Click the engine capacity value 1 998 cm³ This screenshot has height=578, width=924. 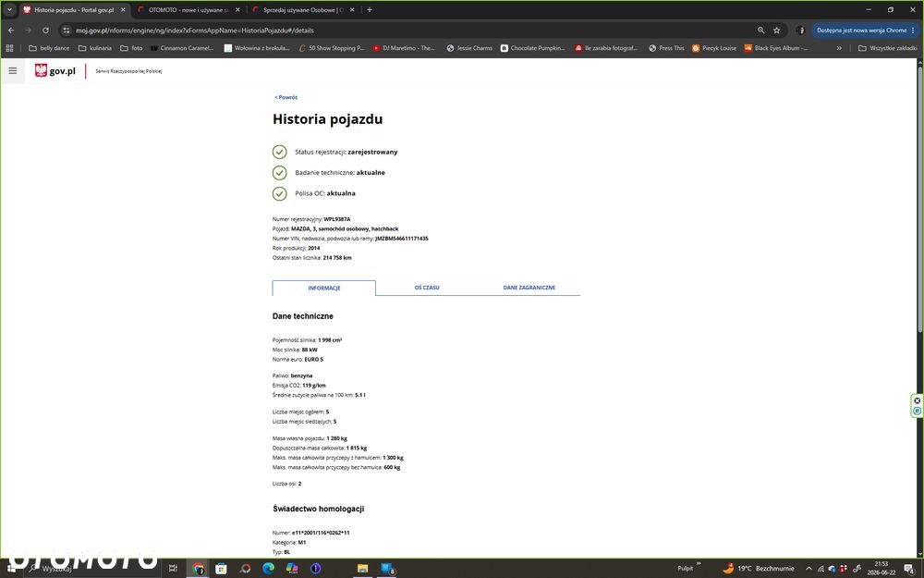(330, 340)
